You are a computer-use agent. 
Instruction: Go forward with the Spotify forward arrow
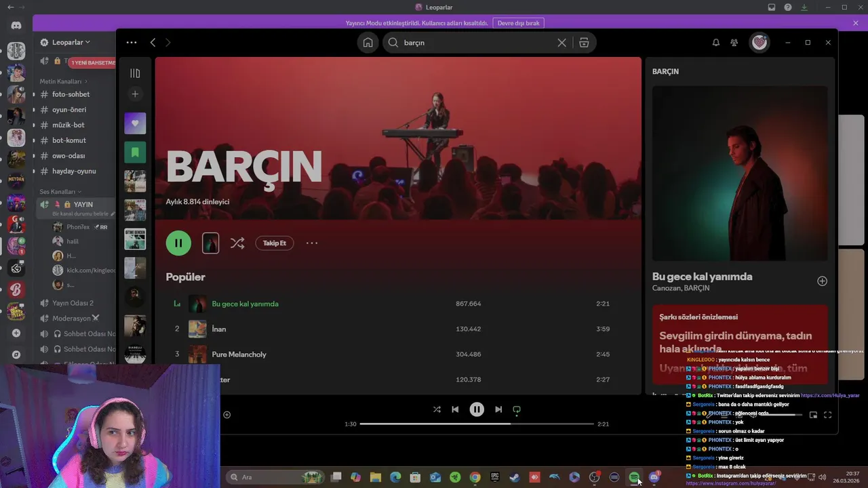click(168, 42)
